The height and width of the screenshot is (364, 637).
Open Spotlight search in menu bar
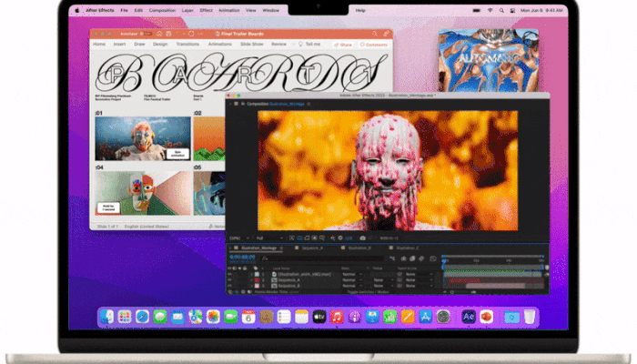click(x=501, y=11)
